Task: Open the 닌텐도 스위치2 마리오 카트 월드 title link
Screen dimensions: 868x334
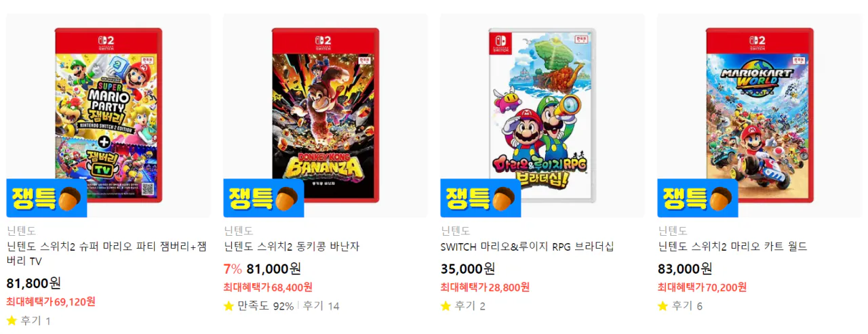Action: click(732, 247)
